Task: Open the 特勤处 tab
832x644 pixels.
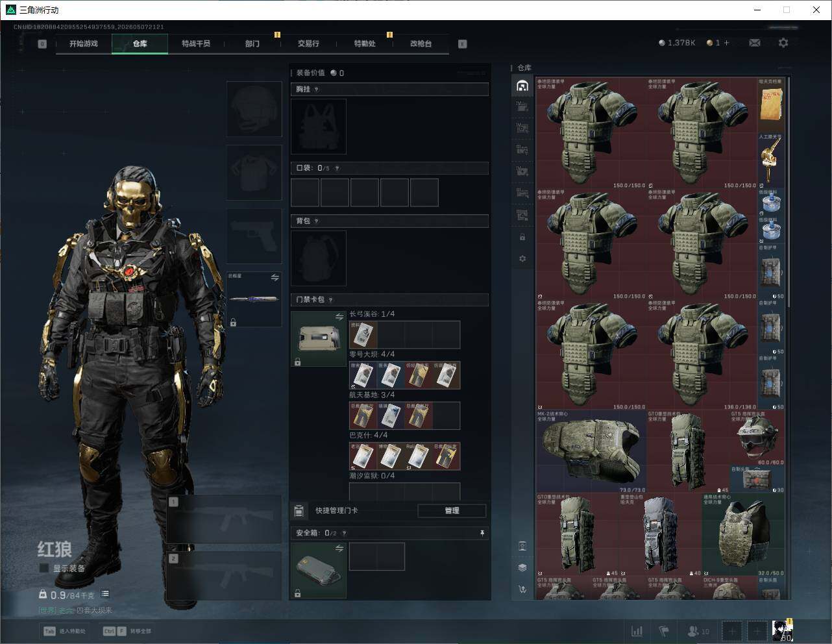Action: pos(365,43)
